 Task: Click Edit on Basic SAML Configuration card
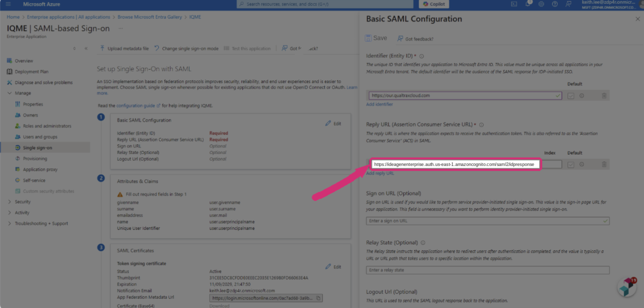[333, 123]
